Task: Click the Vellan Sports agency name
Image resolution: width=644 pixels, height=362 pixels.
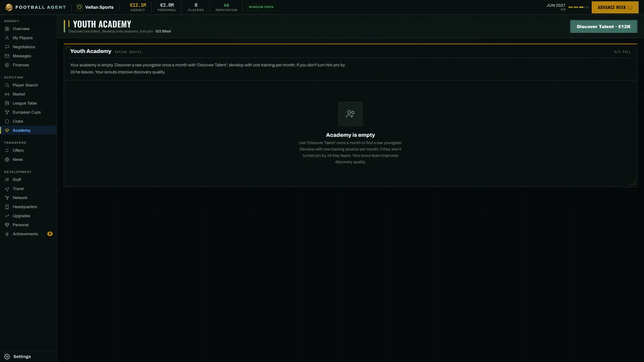Action: (x=99, y=7)
